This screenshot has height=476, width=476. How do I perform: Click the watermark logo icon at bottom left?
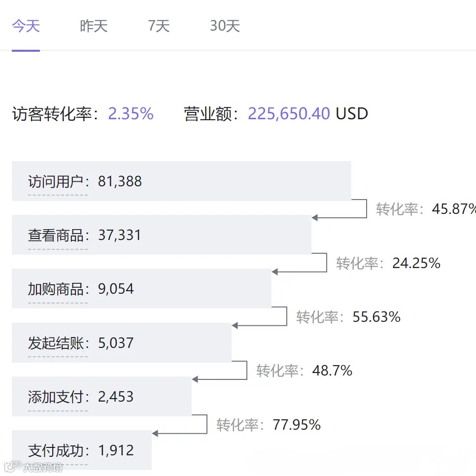click(x=13, y=466)
